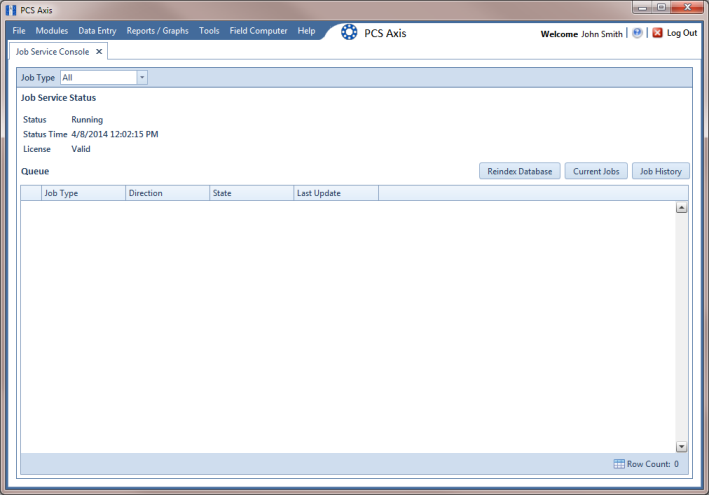Click the Valid license value
Viewport: 709px width, 495px height.
81,149
